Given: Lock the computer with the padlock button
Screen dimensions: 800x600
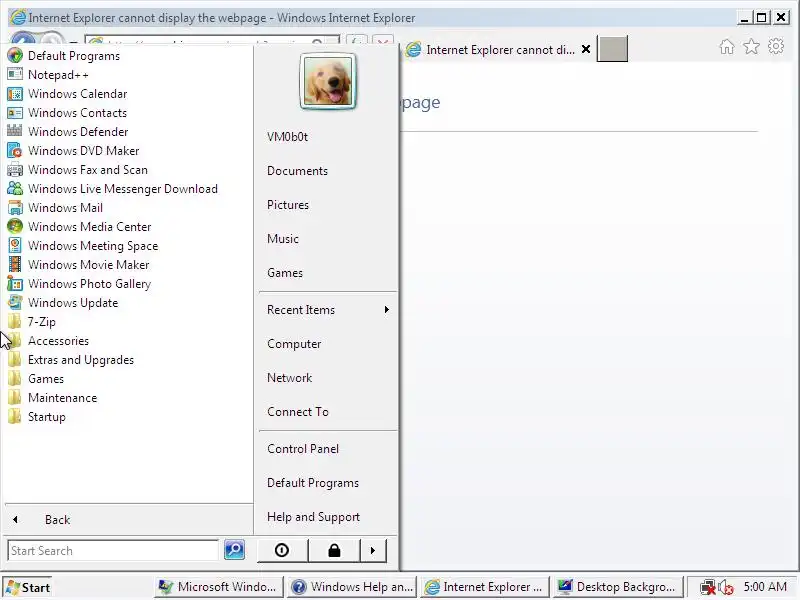Looking at the screenshot, I should point(334,551).
